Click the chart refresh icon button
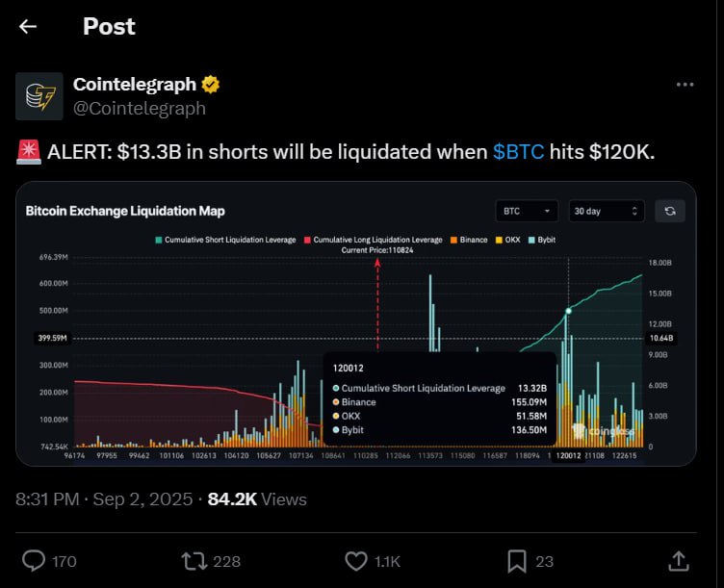 click(x=670, y=211)
